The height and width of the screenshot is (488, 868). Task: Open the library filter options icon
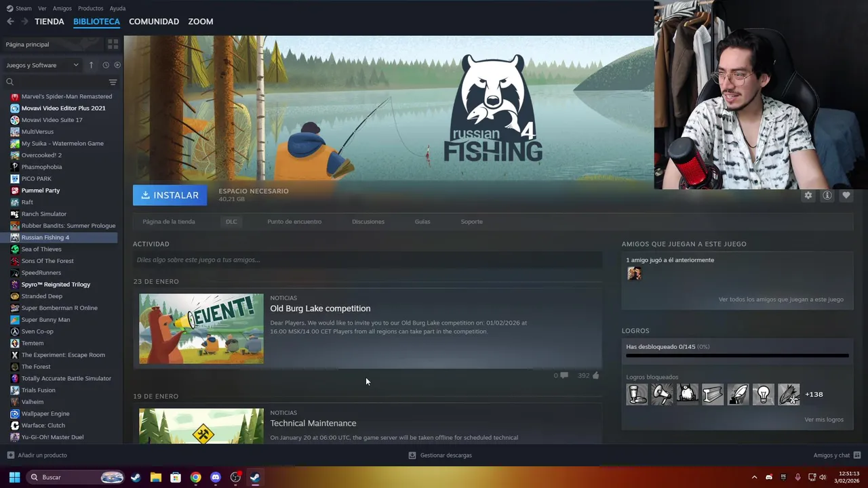(x=113, y=82)
